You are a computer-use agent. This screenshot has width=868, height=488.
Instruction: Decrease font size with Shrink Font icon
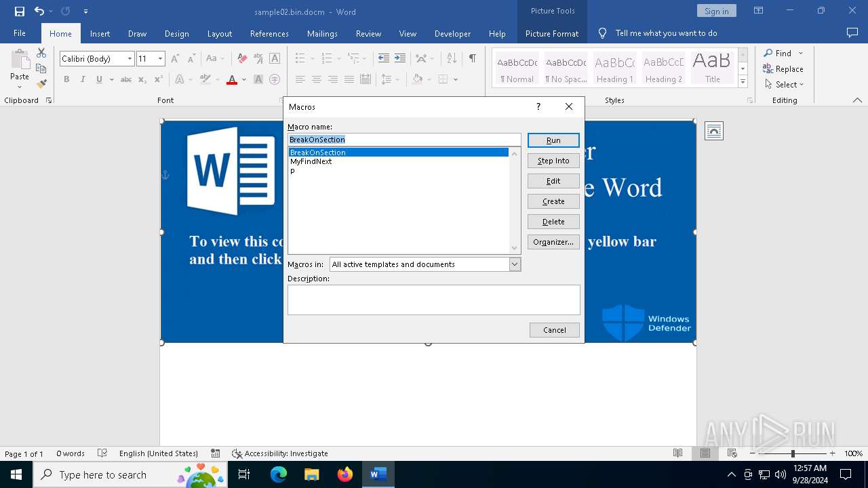coord(191,58)
